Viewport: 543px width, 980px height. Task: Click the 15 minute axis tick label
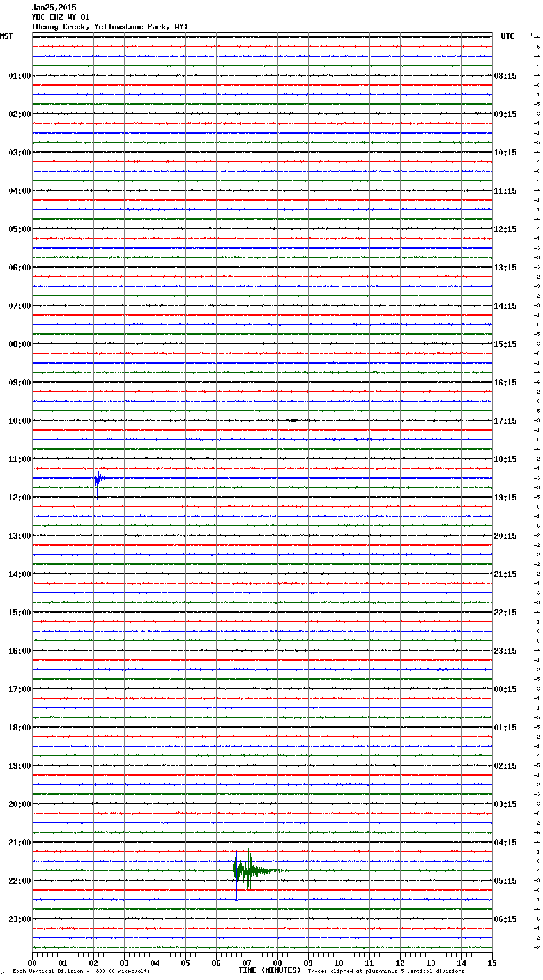492,963
